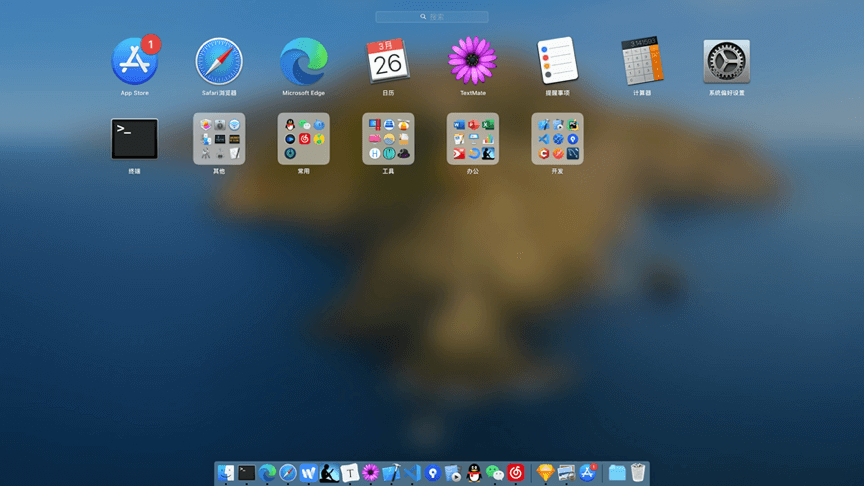Click Preview icon in the Dock
Screen dimensions: 864x486
coord(566,473)
